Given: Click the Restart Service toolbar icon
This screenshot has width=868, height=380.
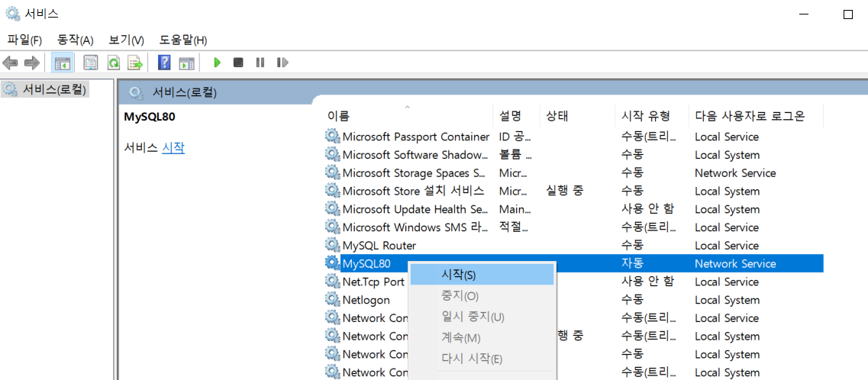Looking at the screenshot, I should pyautogui.click(x=282, y=63).
